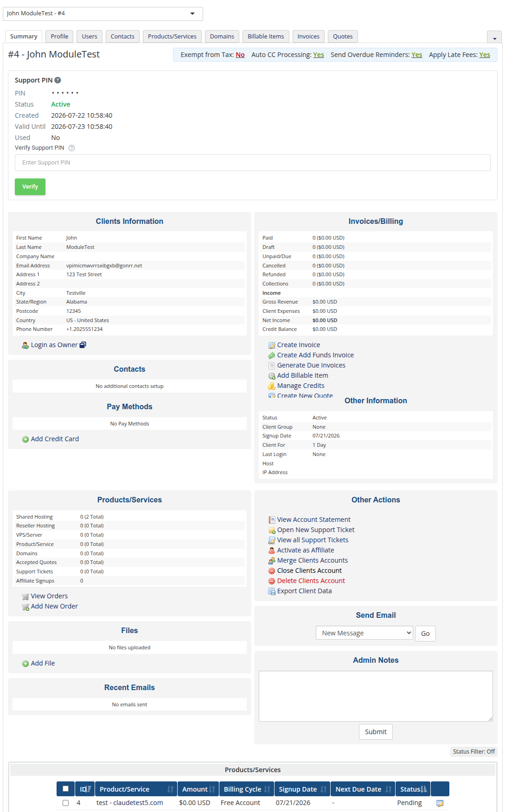Click the Activate as Affiliate person icon
Image resolution: width=505 pixels, height=812 pixels.
pyautogui.click(x=272, y=551)
